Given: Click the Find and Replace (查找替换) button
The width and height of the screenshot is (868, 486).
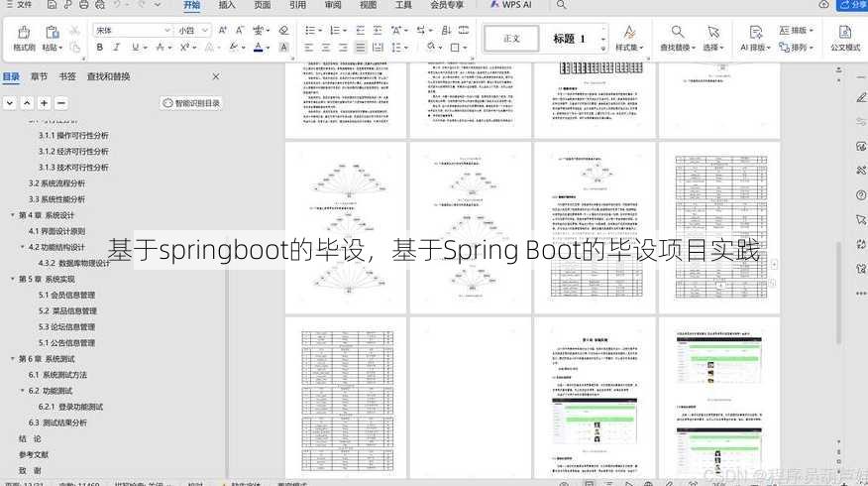Looking at the screenshot, I should pos(677,38).
